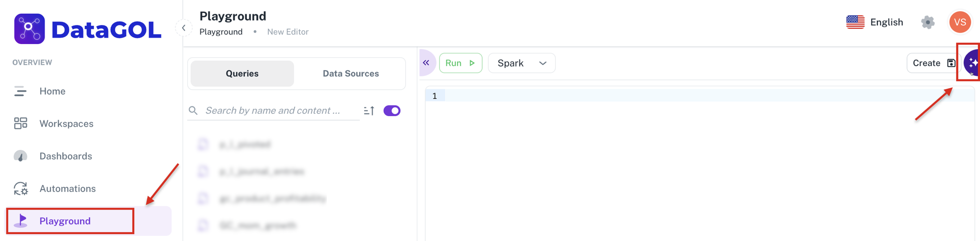Collapse the sidebar with the chevron
Viewport: 980px width, 241px height.
[184, 28]
